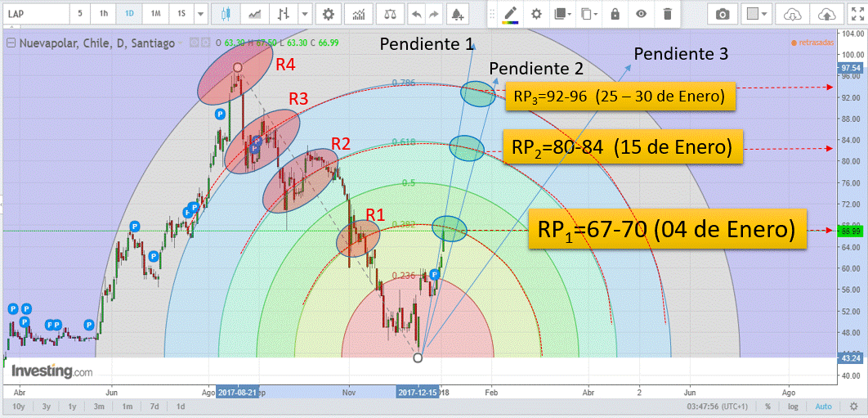Image resolution: width=868 pixels, height=418 pixels.
Task: Toggle percentage scale with % button
Action: (x=767, y=407)
